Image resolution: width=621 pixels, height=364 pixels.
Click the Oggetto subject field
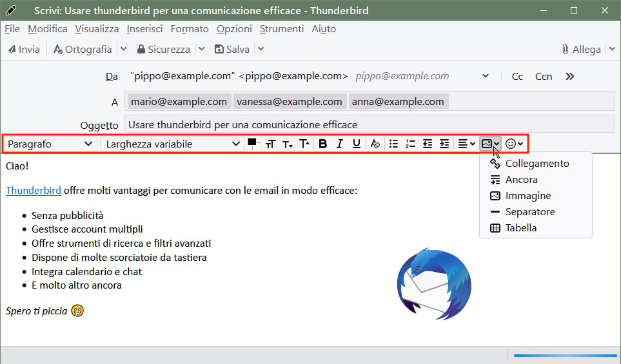coord(370,124)
